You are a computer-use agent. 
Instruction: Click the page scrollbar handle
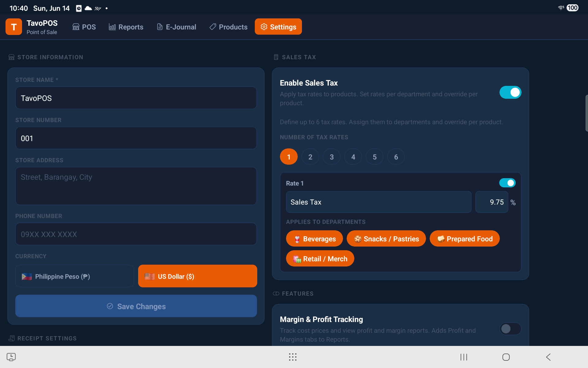click(586, 113)
